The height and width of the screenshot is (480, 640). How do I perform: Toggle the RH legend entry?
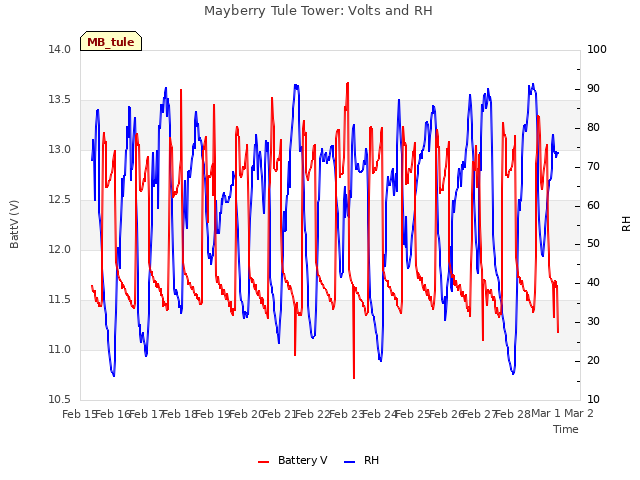pyautogui.click(x=362, y=460)
